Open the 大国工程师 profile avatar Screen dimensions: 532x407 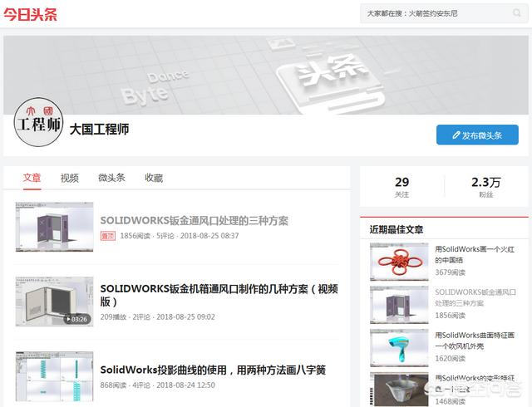[x=39, y=122]
